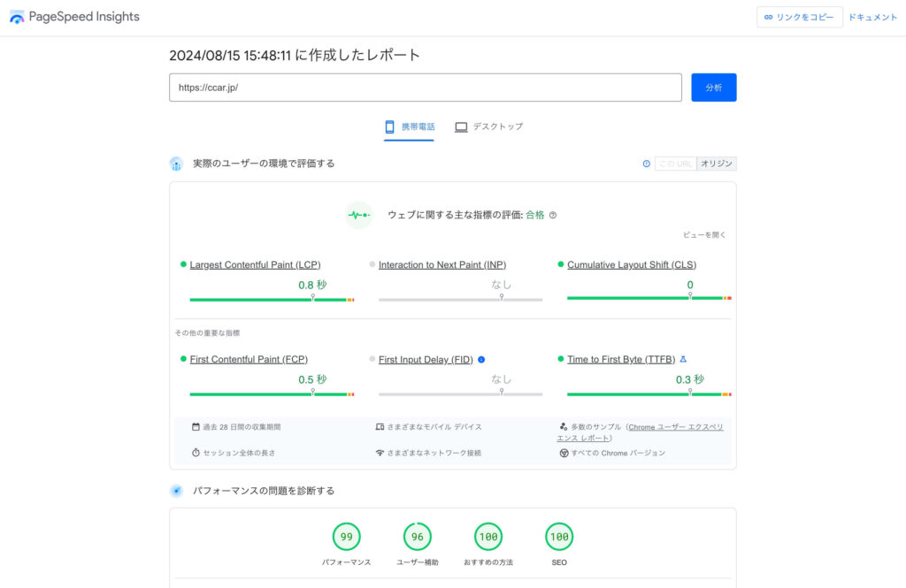The image size is (906, 588).
Task: Click the PageSpeed Insights logo icon
Action: 17,17
